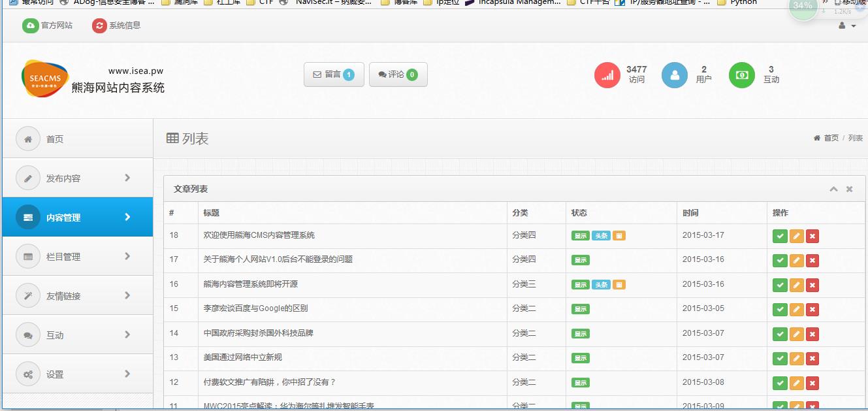Image resolution: width=868 pixels, height=411 pixels.
Task: Open the 官方网站 green cloud icon
Action: point(30,25)
